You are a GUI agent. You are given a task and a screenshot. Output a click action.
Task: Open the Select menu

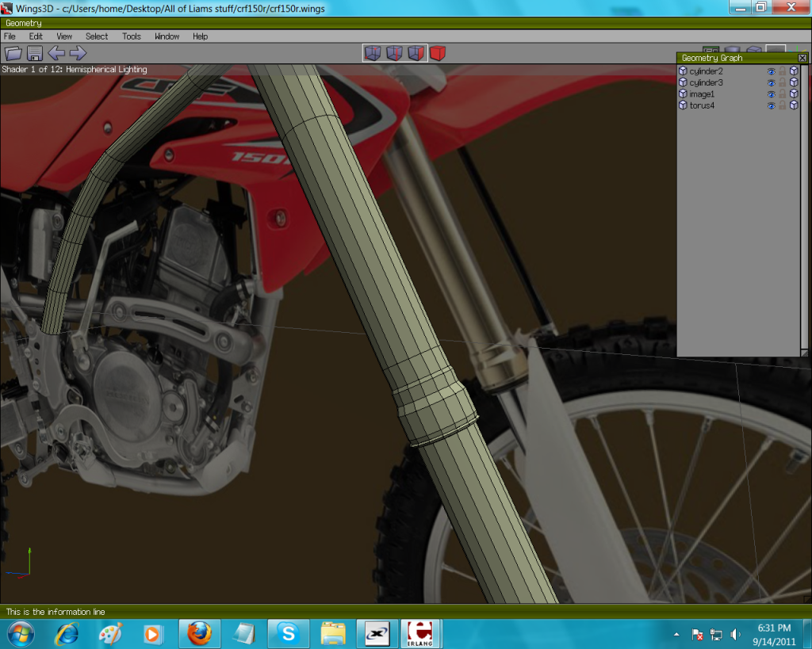coord(97,36)
